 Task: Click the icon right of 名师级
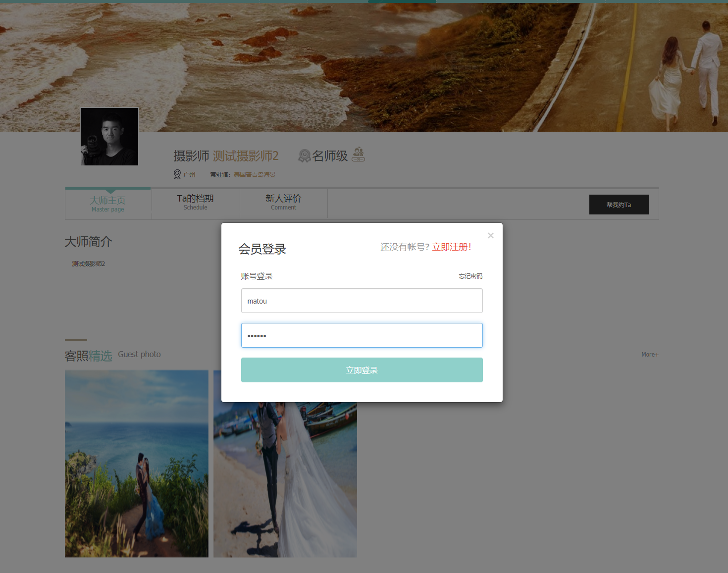(359, 155)
